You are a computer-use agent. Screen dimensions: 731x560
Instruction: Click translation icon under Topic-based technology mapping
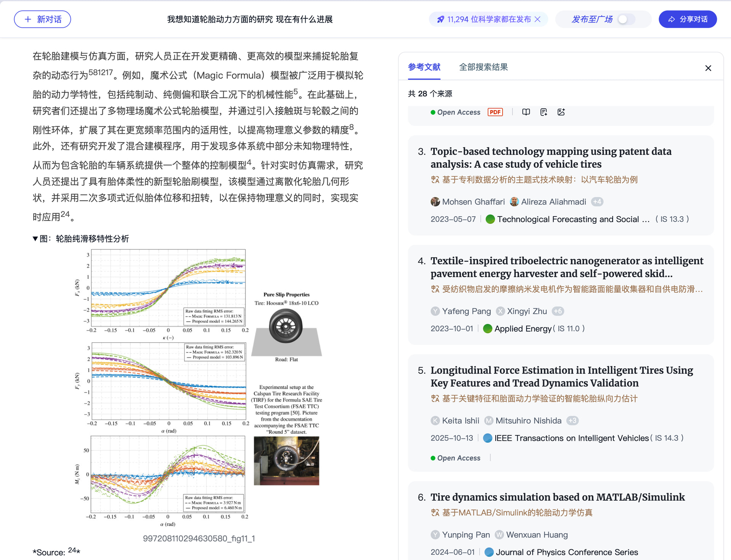pyautogui.click(x=435, y=180)
